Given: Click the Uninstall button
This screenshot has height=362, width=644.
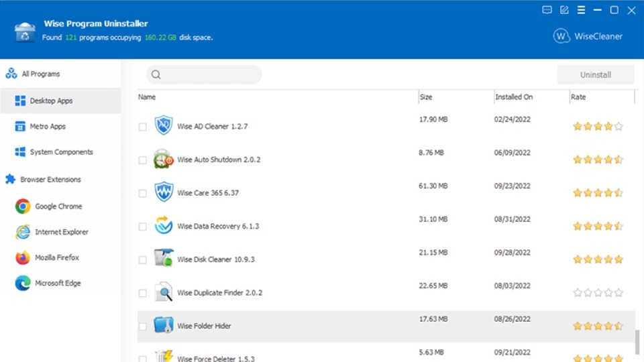Looking at the screenshot, I should tap(596, 74).
